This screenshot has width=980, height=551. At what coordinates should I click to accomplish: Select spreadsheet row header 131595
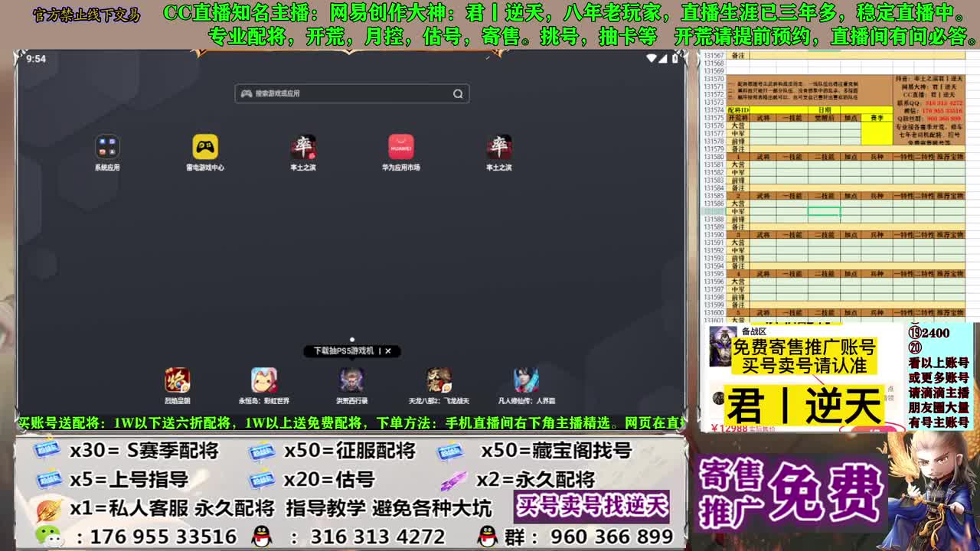(x=714, y=274)
